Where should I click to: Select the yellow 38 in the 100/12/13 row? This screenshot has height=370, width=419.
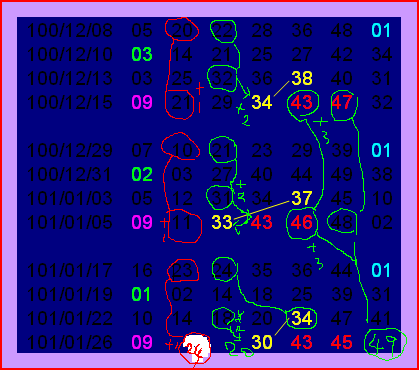[302, 78]
